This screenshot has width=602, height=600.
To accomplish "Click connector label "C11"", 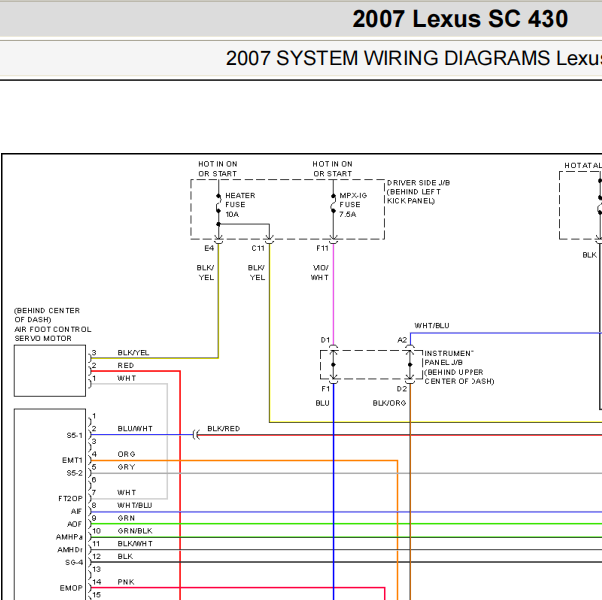I will pyautogui.click(x=258, y=248).
